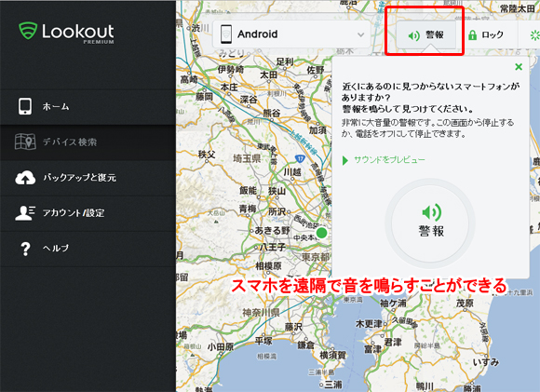The width and height of the screenshot is (540, 392).
Task: Click the large round 警報 button
Action: (430, 223)
